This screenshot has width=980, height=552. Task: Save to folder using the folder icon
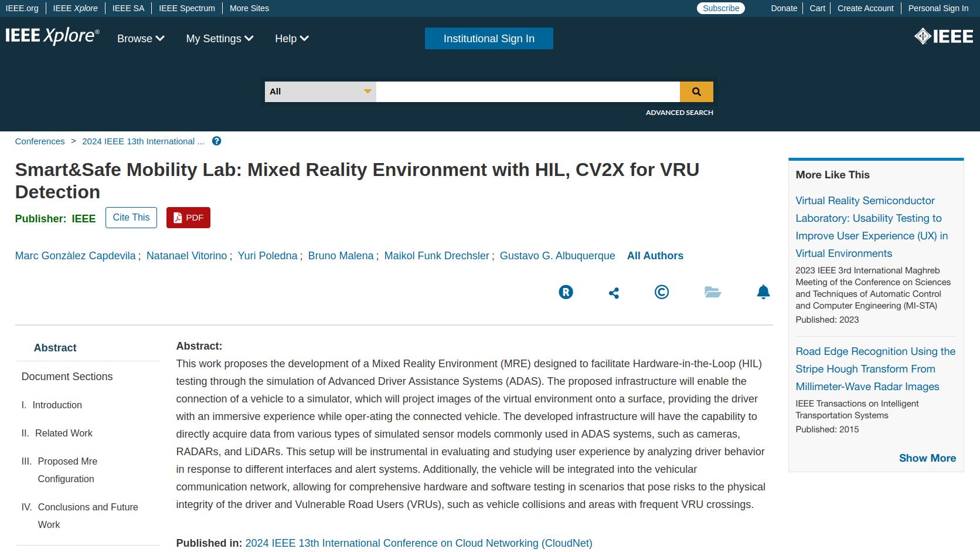(712, 292)
